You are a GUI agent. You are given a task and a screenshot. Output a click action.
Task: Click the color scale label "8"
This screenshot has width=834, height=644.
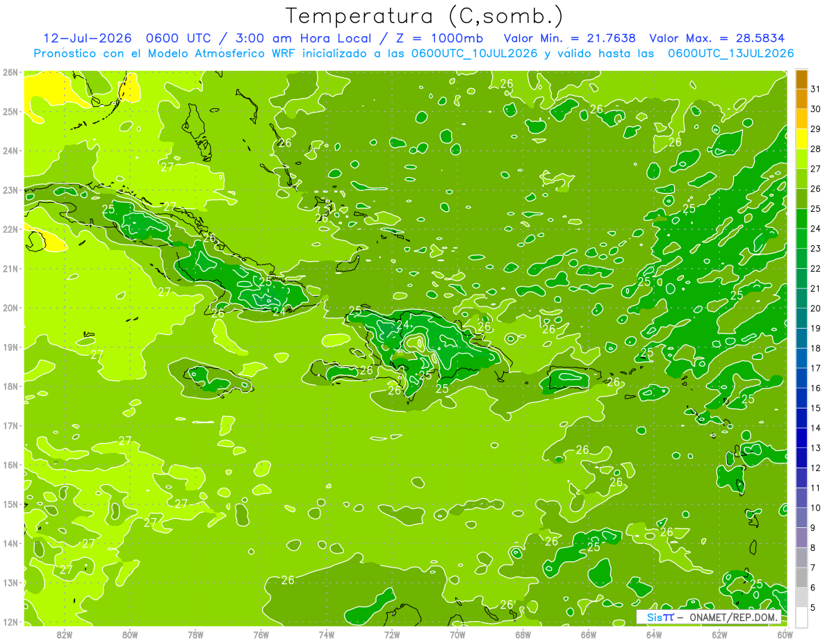click(814, 548)
